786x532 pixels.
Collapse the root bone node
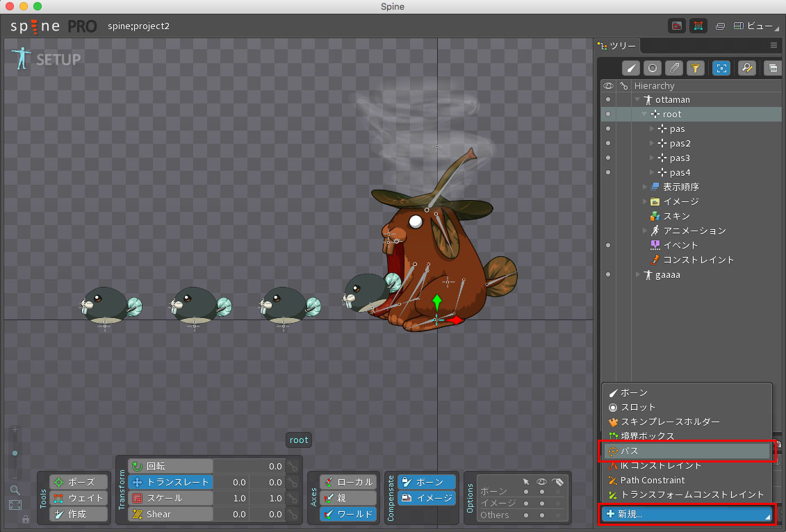645,114
